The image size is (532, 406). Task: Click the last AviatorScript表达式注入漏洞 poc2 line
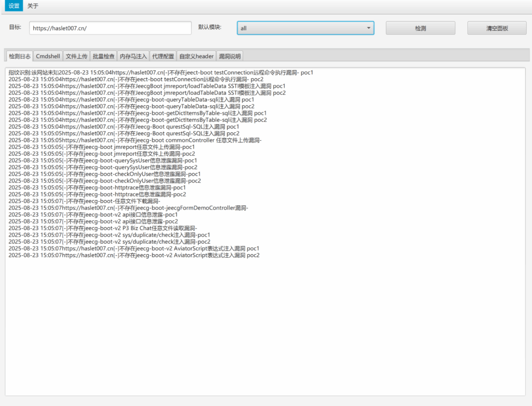tap(134, 255)
